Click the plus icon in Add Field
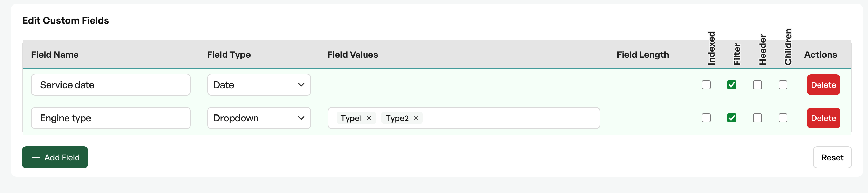 click(x=36, y=157)
